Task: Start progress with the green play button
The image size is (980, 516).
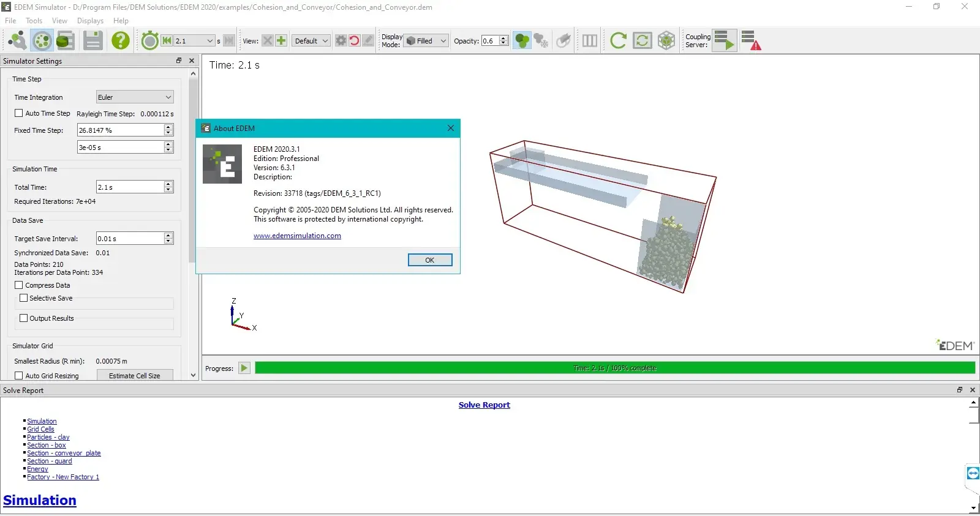Action: coord(244,368)
